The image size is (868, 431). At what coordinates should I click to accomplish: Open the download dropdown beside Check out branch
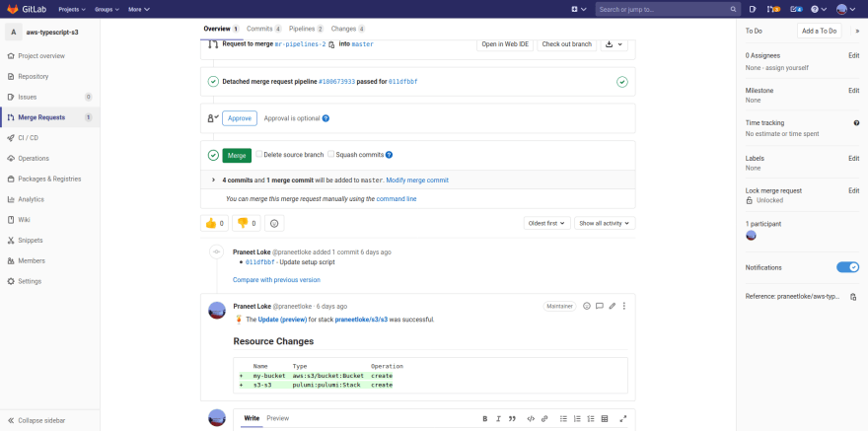pyautogui.click(x=614, y=44)
